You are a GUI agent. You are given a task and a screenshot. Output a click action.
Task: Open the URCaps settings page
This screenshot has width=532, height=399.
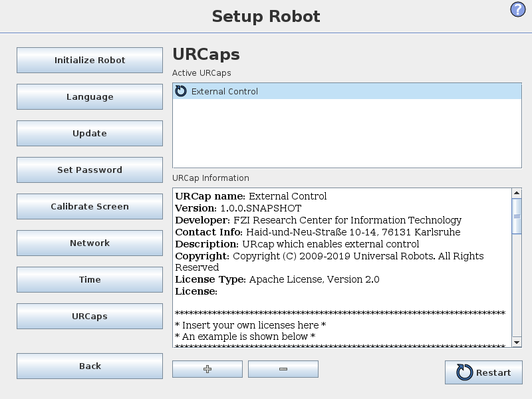tap(89, 316)
